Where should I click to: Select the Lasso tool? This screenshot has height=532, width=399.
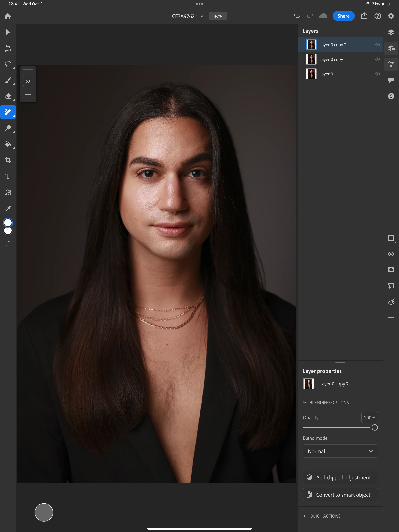point(8,64)
